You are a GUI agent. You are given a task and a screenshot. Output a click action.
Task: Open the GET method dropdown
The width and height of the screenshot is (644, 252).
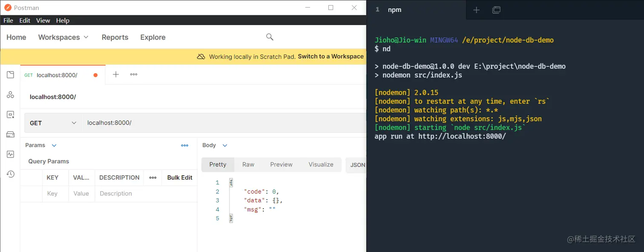click(53, 123)
